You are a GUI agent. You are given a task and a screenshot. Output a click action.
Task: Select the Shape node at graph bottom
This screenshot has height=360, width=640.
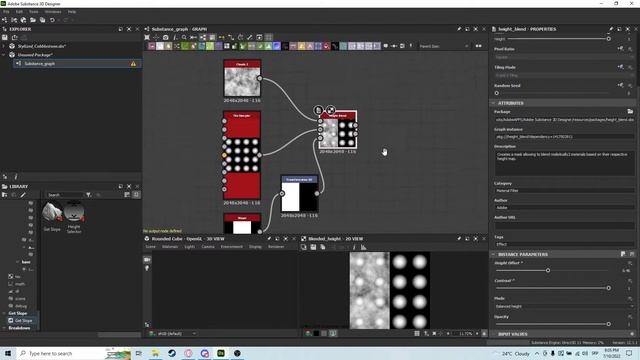coord(242,224)
